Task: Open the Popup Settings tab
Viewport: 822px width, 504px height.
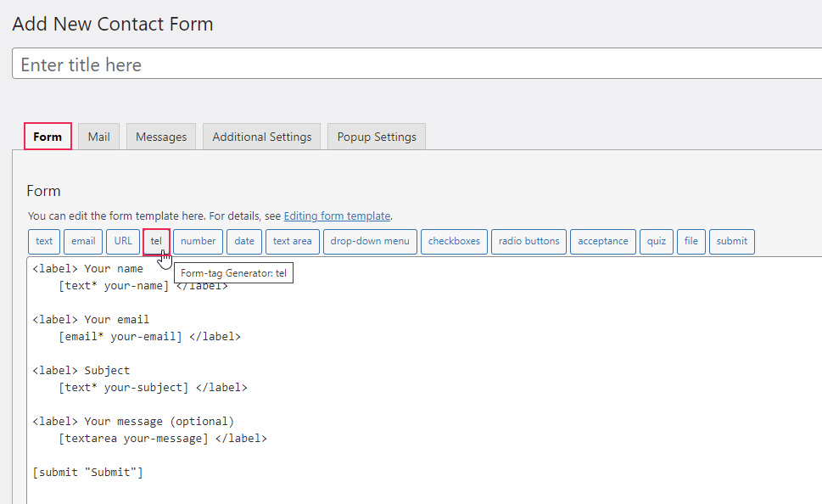Action: [x=377, y=137]
